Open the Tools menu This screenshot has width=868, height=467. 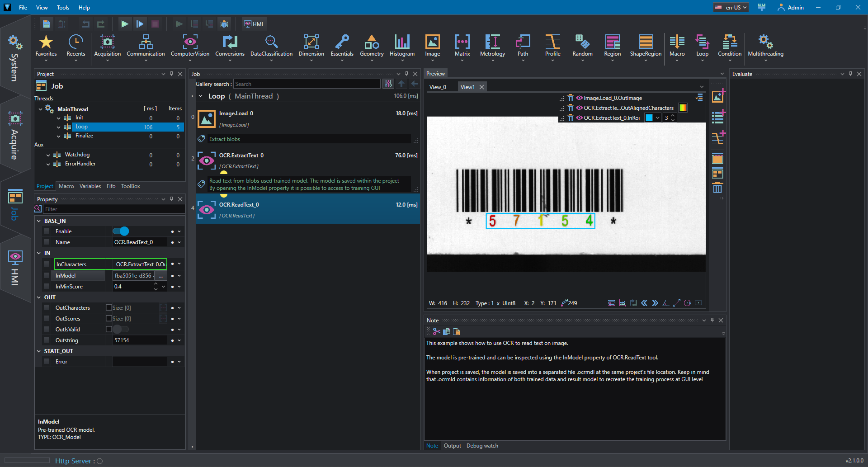[x=62, y=7]
